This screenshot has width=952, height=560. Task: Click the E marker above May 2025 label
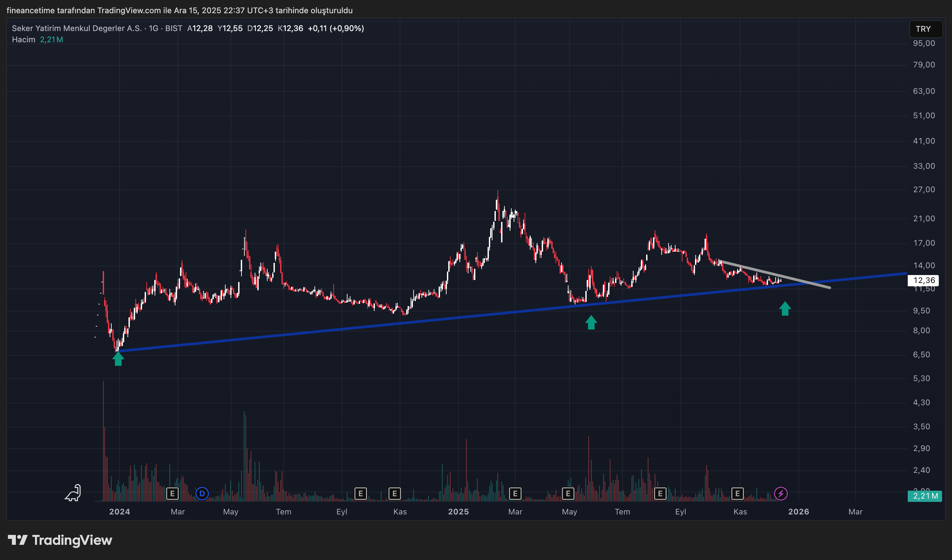[568, 493]
